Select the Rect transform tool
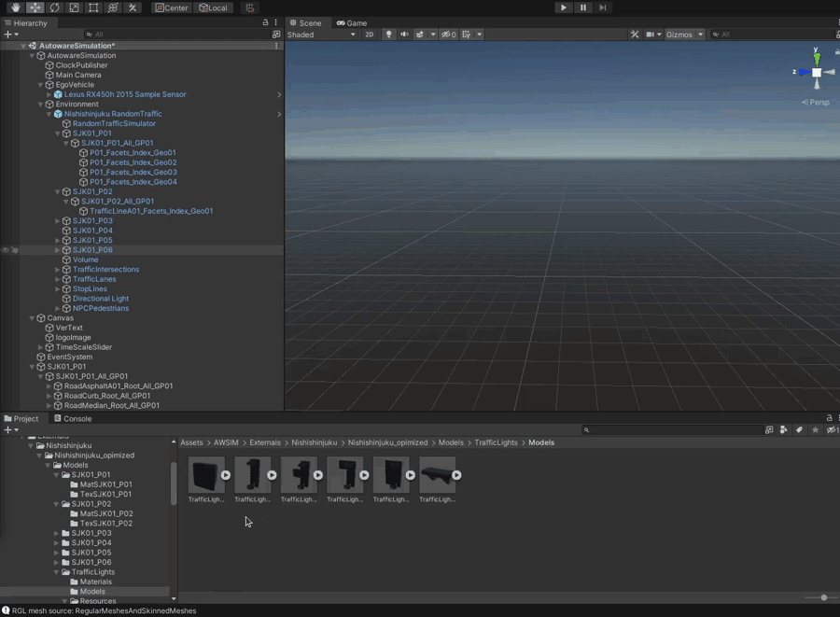Viewport: 840px width, 617px height. click(93, 7)
